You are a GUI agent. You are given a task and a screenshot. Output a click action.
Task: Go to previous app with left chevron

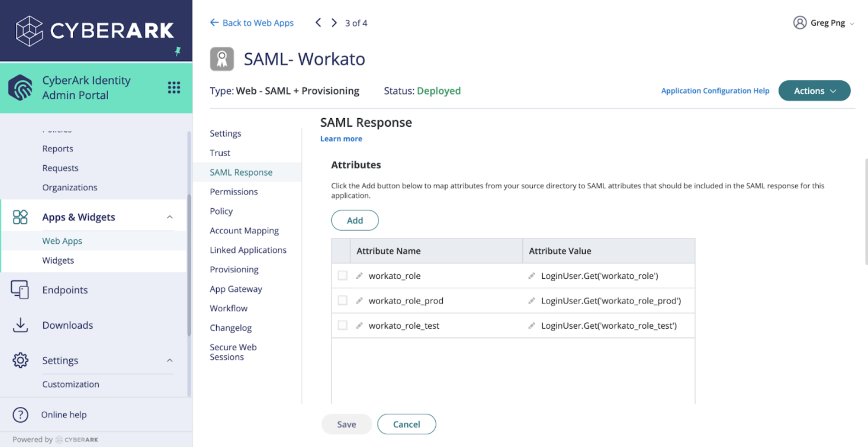click(x=318, y=23)
